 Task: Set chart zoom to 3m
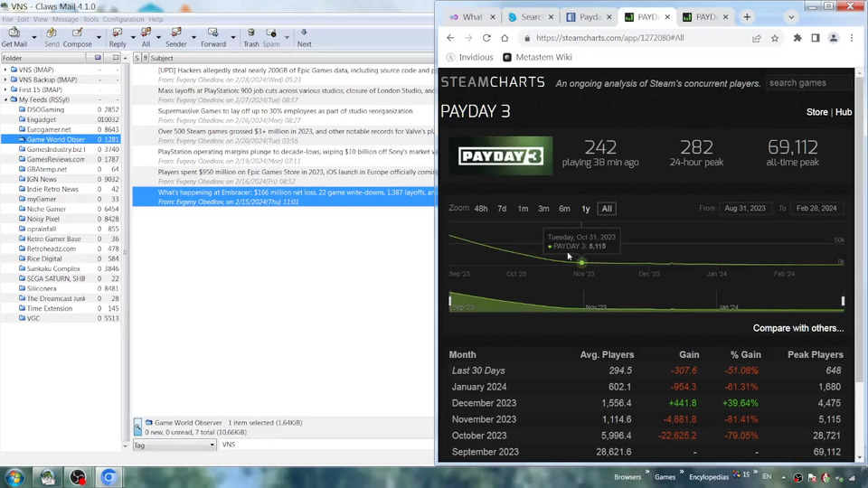pyautogui.click(x=543, y=209)
